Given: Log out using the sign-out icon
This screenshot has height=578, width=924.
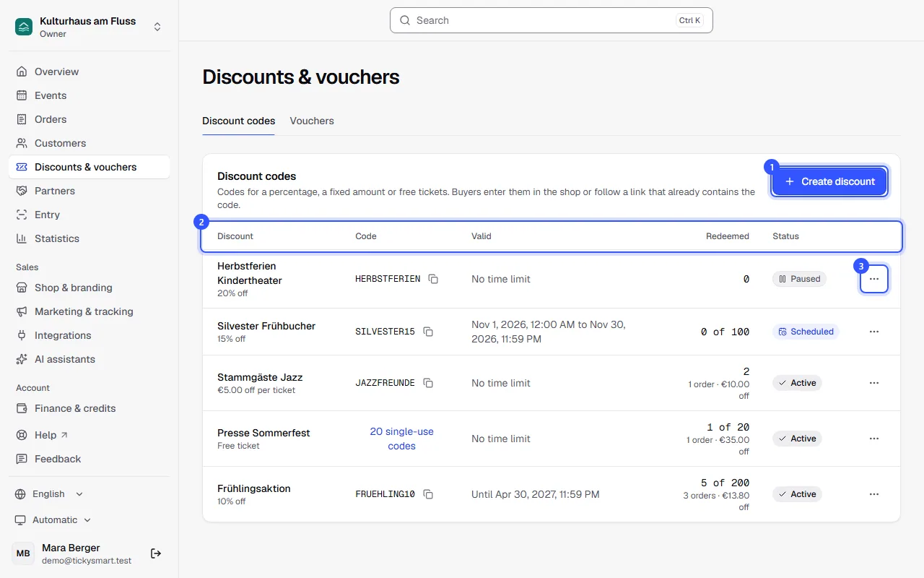Looking at the screenshot, I should 156,553.
